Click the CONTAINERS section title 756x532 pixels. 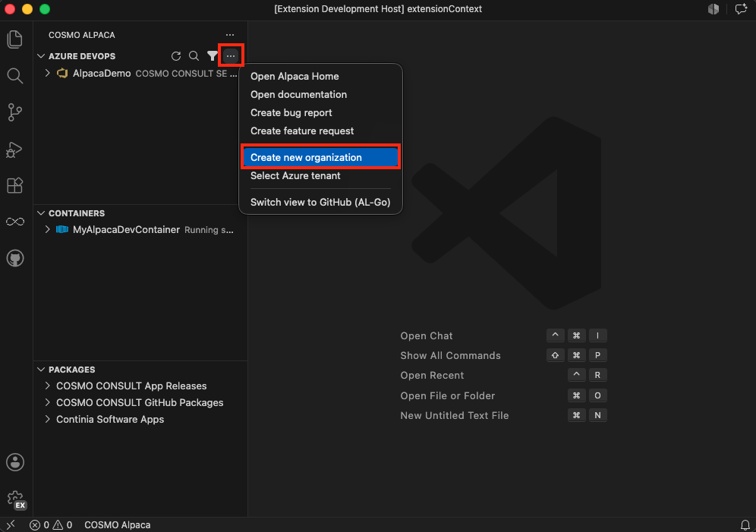click(x=77, y=213)
